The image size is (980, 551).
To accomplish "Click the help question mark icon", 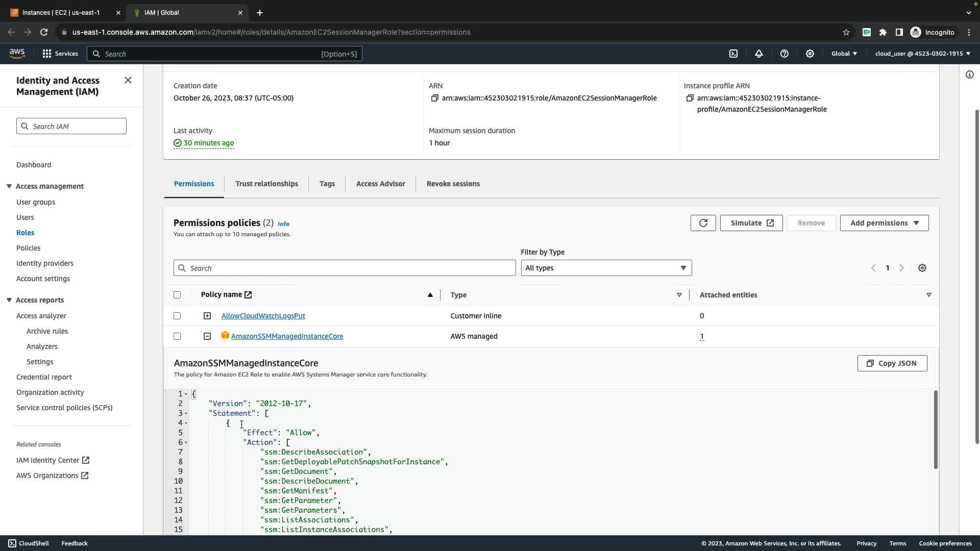I will pyautogui.click(x=785, y=54).
